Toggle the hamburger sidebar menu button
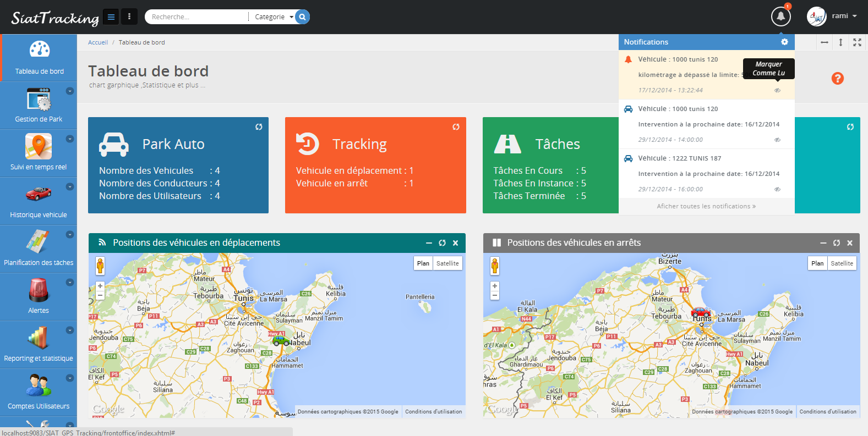 coord(111,17)
